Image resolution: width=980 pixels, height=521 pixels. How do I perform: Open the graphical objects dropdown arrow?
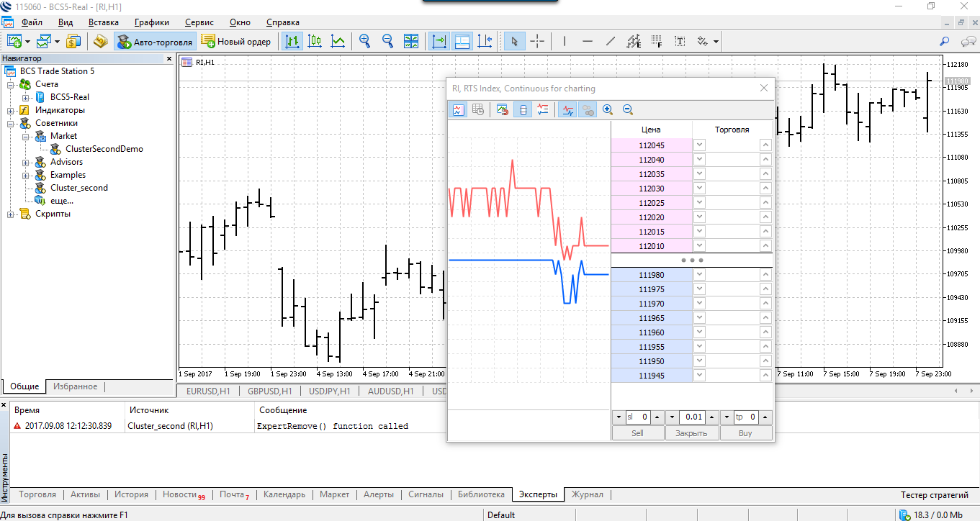click(x=716, y=41)
